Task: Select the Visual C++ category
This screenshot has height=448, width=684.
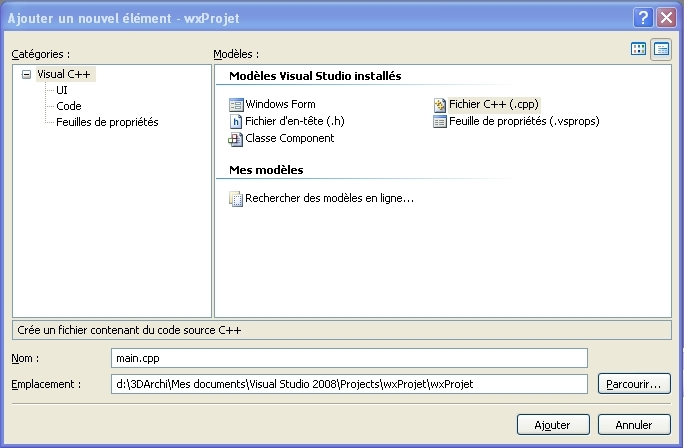Action: click(65, 74)
